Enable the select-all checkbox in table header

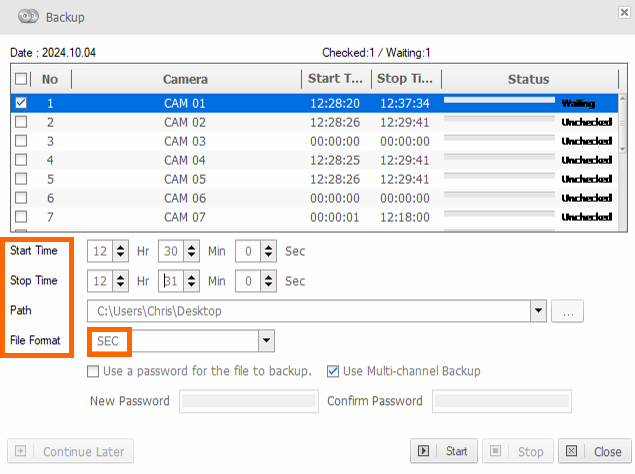coord(21,79)
